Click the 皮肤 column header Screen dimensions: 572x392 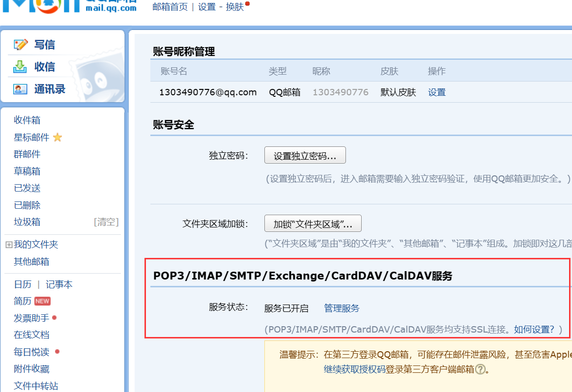click(x=389, y=71)
